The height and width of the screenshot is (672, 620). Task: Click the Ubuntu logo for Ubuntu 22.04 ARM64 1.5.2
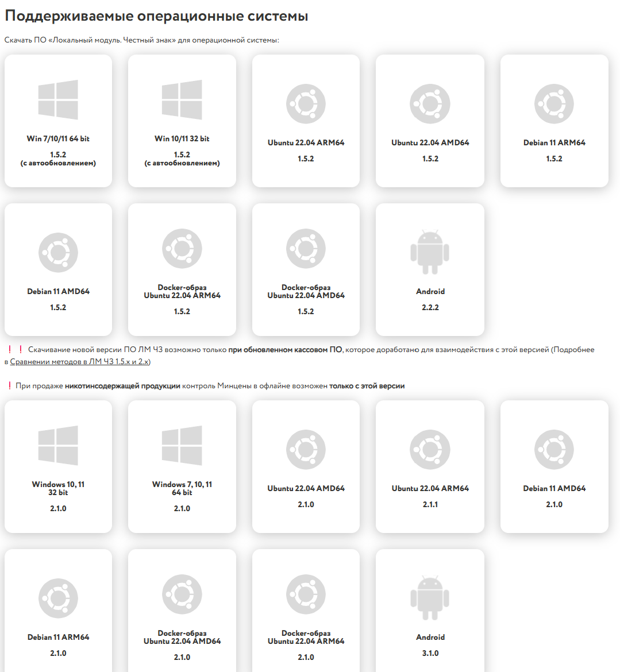[306, 104]
